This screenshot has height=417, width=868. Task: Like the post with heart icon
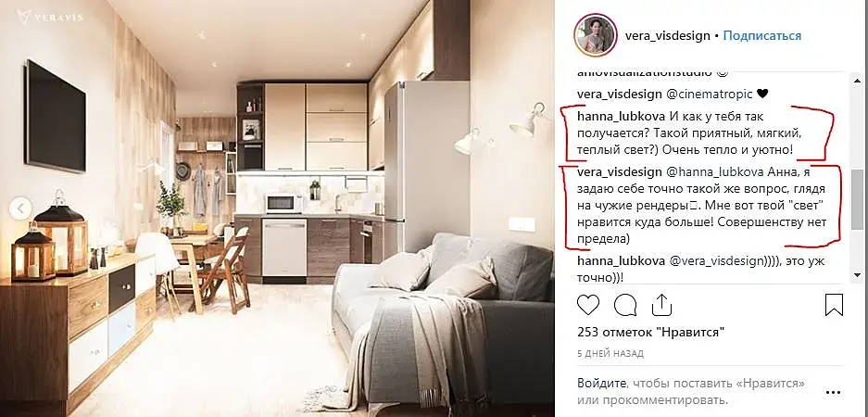(588, 305)
